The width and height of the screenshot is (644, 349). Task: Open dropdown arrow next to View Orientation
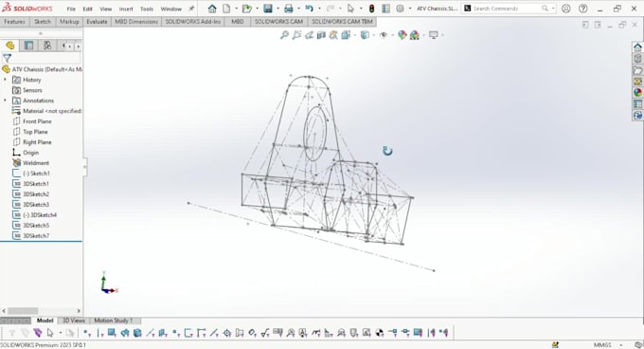click(x=354, y=36)
